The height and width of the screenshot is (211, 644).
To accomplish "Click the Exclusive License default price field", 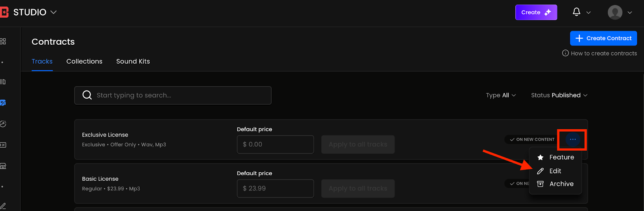I will (275, 144).
